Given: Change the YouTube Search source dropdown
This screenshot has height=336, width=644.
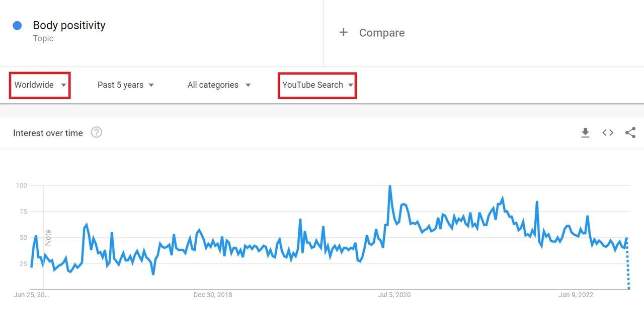Looking at the screenshot, I should pyautogui.click(x=317, y=85).
